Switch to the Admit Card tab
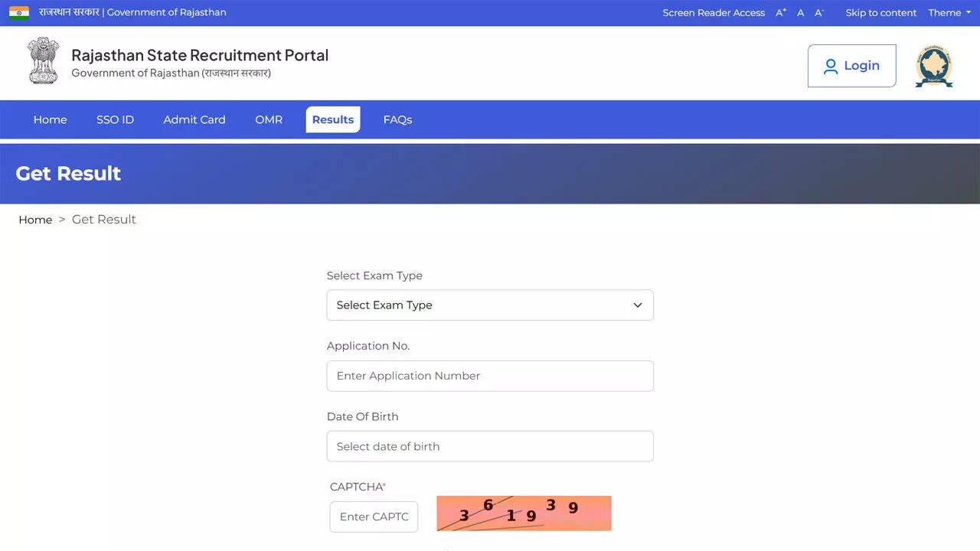 194,119
